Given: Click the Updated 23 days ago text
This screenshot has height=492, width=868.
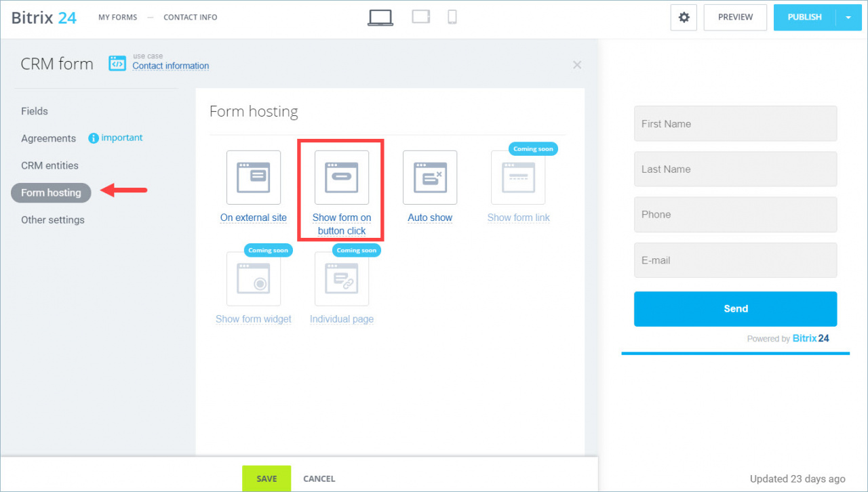Looking at the screenshot, I should pyautogui.click(x=797, y=478).
